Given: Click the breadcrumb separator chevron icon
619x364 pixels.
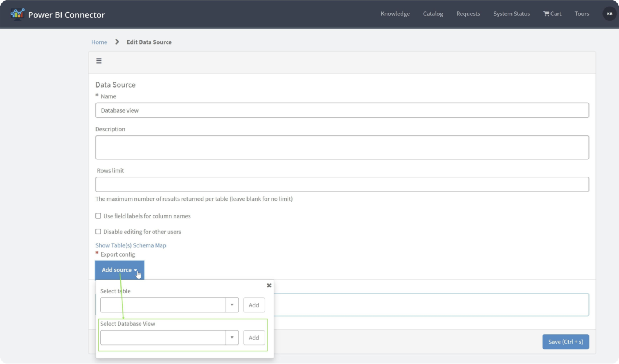Looking at the screenshot, I should click(116, 42).
